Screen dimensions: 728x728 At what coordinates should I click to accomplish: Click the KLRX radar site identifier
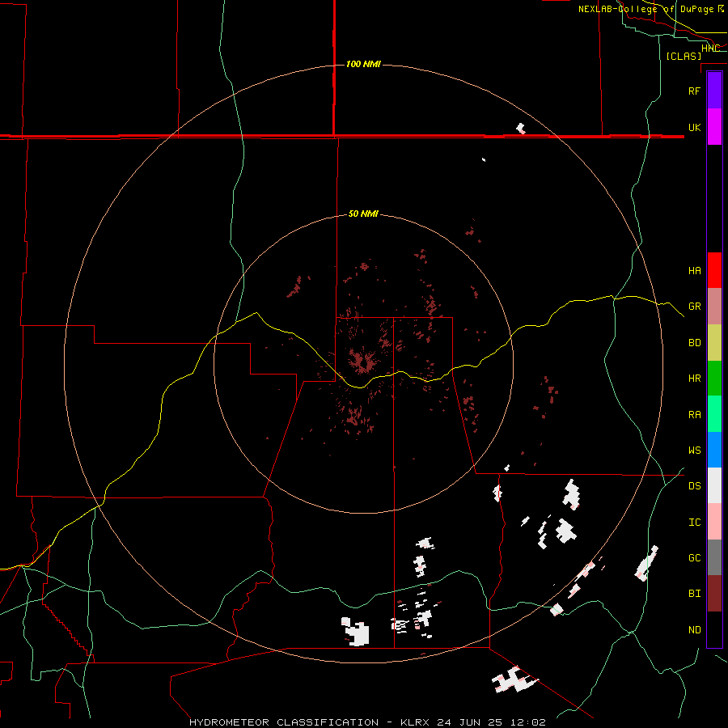point(417,722)
